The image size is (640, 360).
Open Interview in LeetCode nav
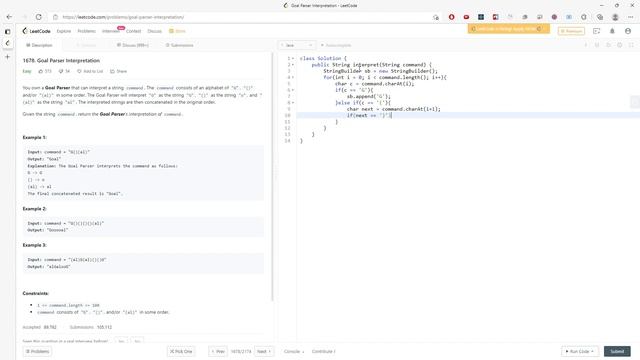coord(111,31)
